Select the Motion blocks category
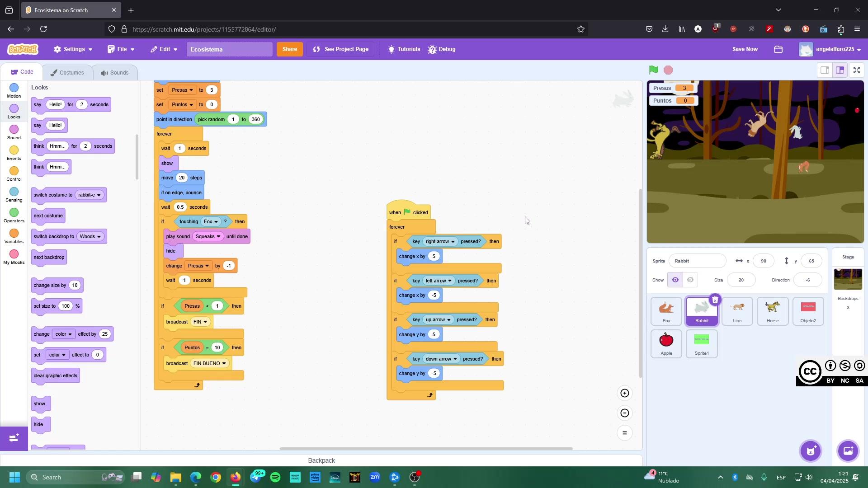Image resolution: width=868 pixels, height=488 pixels. [x=14, y=90]
